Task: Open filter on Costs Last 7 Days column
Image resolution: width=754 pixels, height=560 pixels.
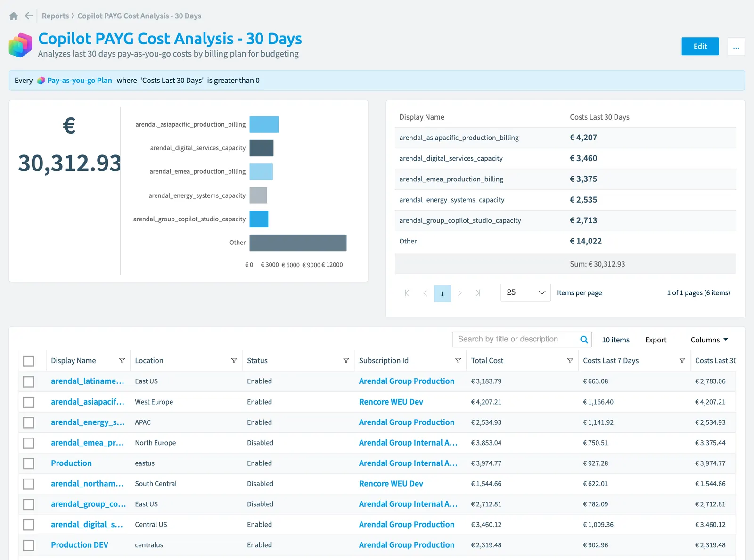Action: click(682, 361)
